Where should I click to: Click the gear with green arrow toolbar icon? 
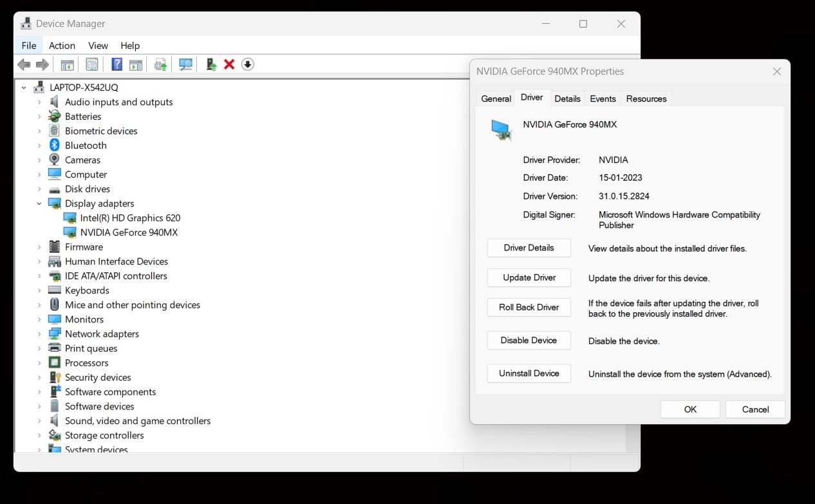(x=161, y=64)
